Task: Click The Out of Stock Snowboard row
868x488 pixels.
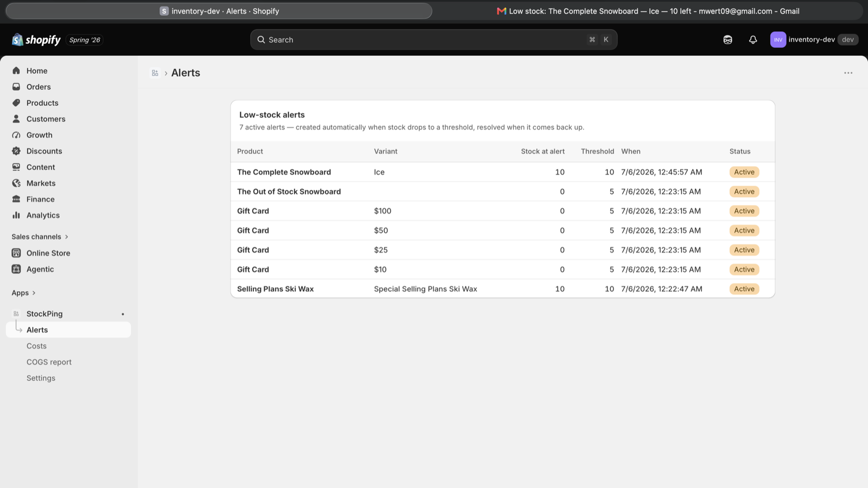Action: pyautogui.click(x=503, y=191)
